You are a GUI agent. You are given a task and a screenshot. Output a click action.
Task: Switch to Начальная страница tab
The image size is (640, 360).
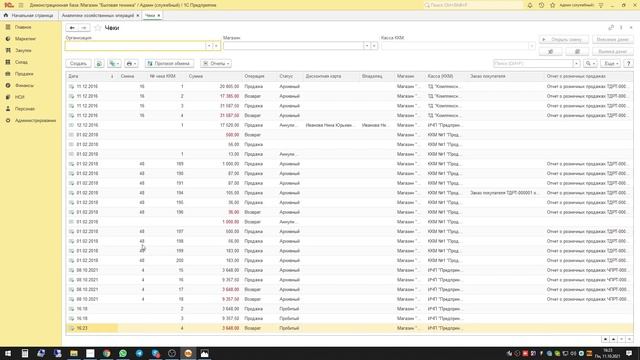pyautogui.click(x=29, y=16)
